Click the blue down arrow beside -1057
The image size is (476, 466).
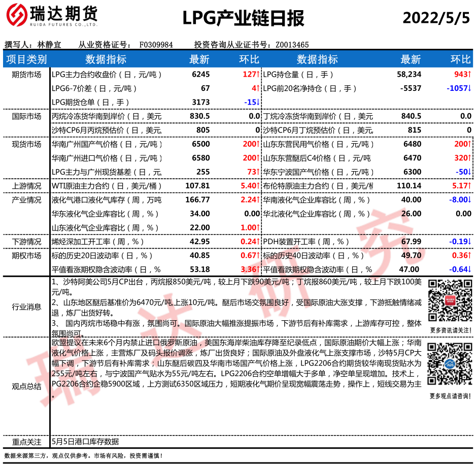(469, 88)
